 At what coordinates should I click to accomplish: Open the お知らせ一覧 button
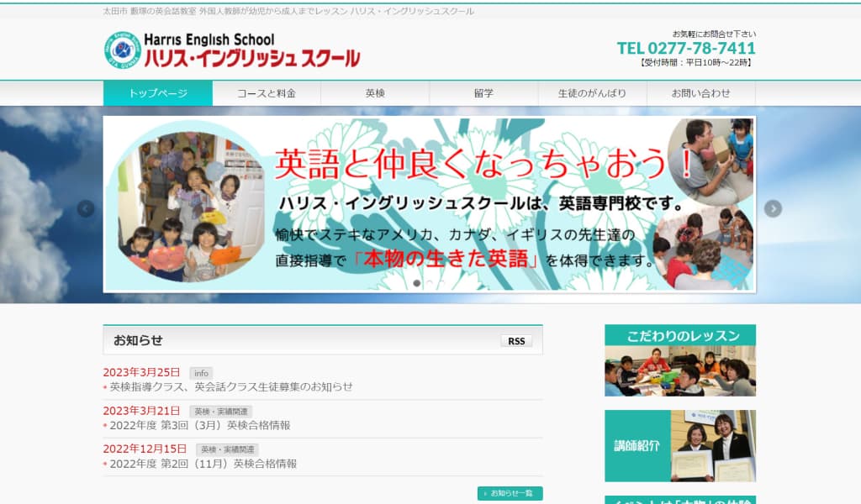[510, 493]
